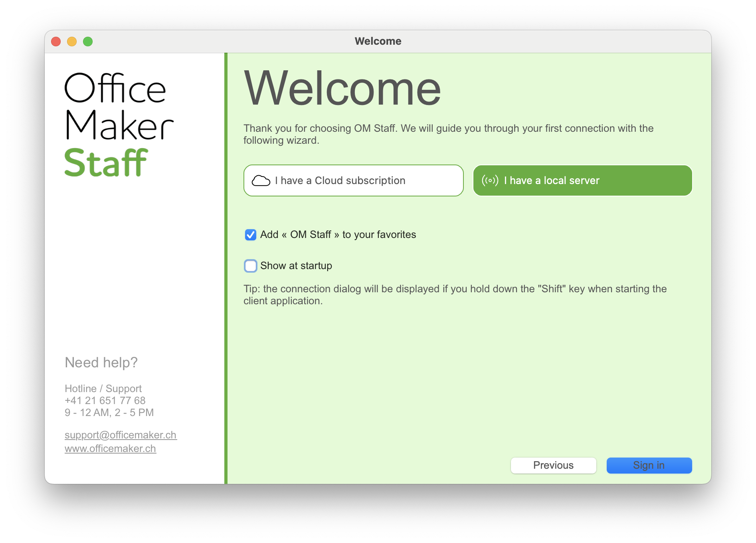Choose 'I have a Cloud subscription'
The image size is (756, 543).
(x=353, y=180)
